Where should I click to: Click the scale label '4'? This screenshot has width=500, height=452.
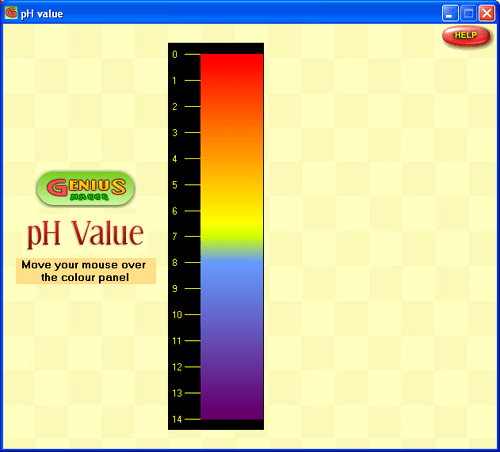(x=175, y=159)
